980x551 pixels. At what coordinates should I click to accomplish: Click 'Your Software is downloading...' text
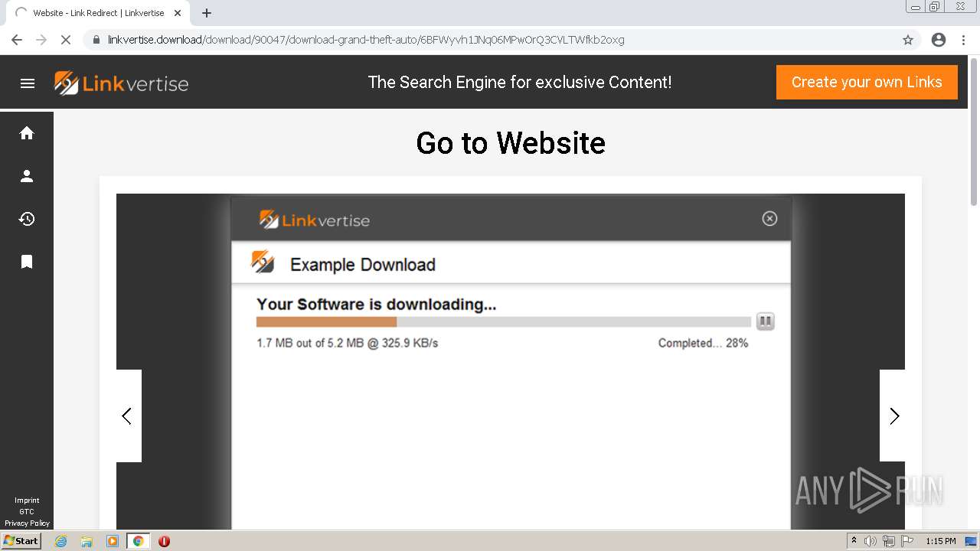coord(377,304)
